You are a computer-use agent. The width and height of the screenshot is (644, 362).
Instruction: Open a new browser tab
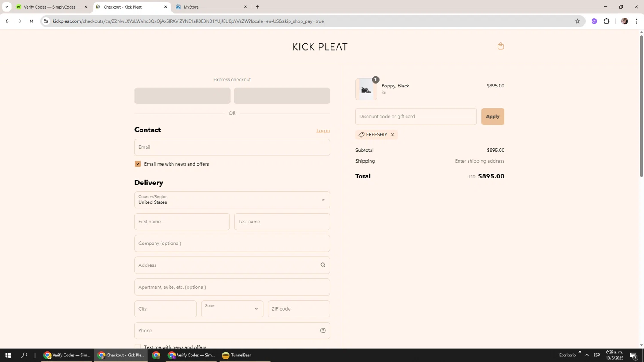pos(258,7)
